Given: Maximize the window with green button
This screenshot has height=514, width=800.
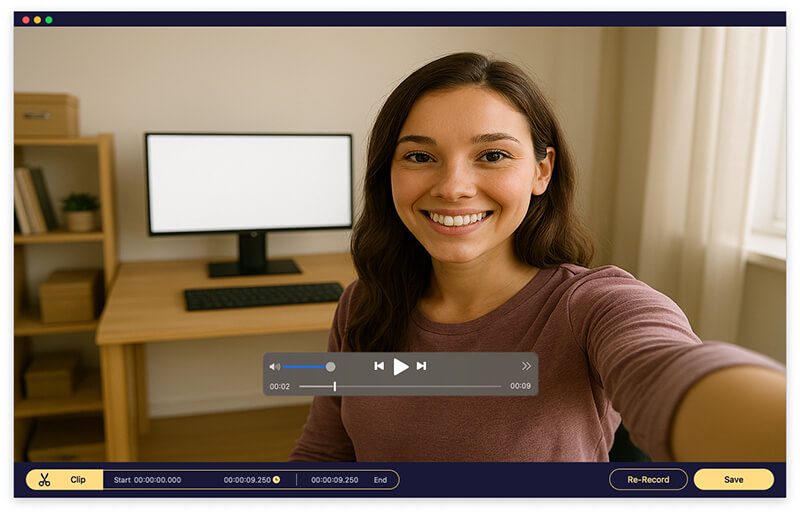Looking at the screenshot, I should coord(49,20).
